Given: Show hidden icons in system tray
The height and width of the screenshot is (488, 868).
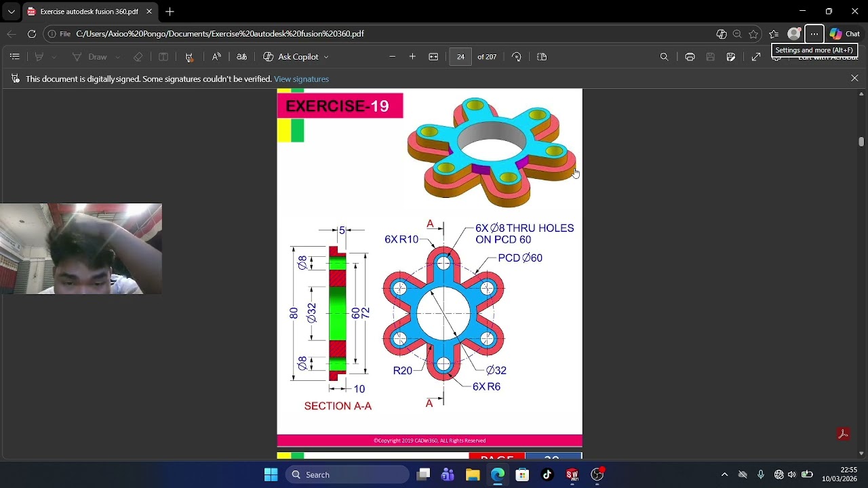Looking at the screenshot, I should coord(724,474).
